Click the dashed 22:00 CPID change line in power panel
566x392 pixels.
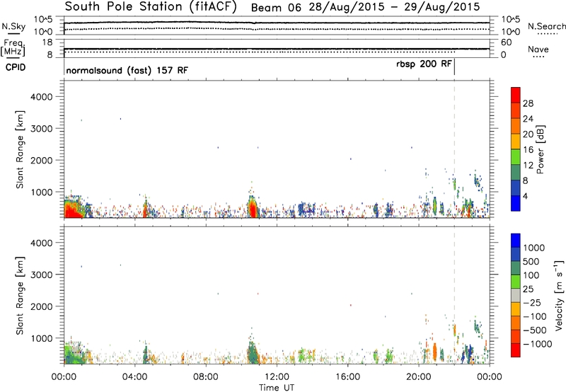pos(454,149)
